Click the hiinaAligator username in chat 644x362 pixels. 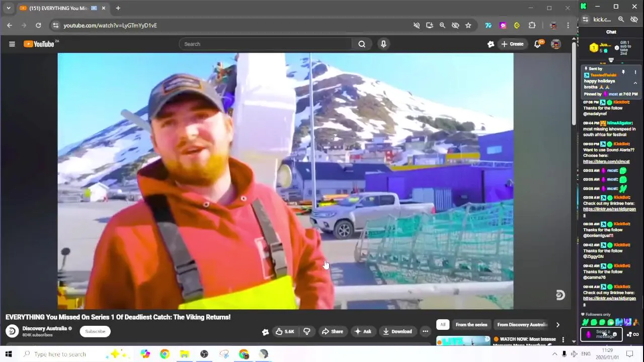pyautogui.click(x=619, y=123)
